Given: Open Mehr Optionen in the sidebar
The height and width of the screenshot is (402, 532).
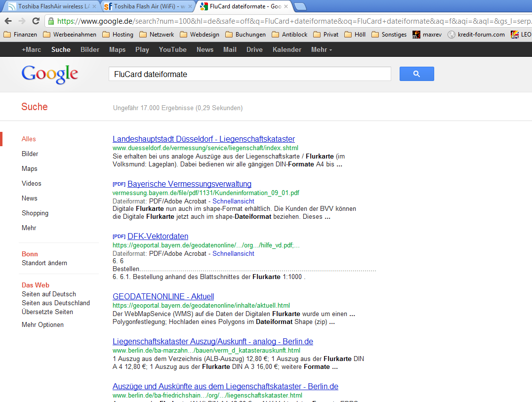Looking at the screenshot, I should coord(42,324).
